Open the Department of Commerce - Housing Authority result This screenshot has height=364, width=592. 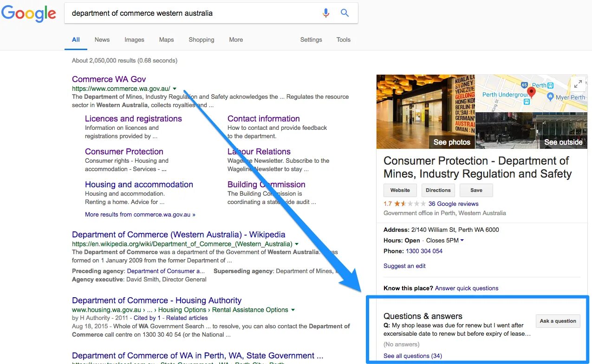click(157, 300)
